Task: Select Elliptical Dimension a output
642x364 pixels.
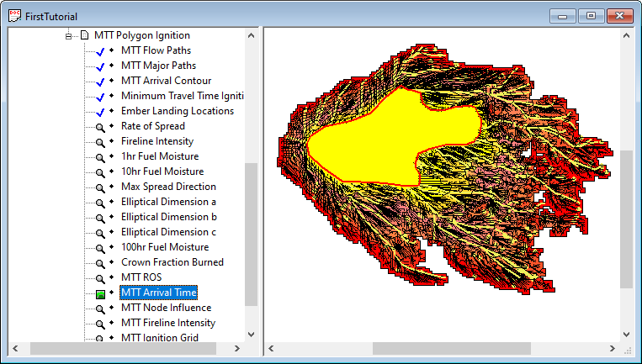Action: (x=168, y=202)
